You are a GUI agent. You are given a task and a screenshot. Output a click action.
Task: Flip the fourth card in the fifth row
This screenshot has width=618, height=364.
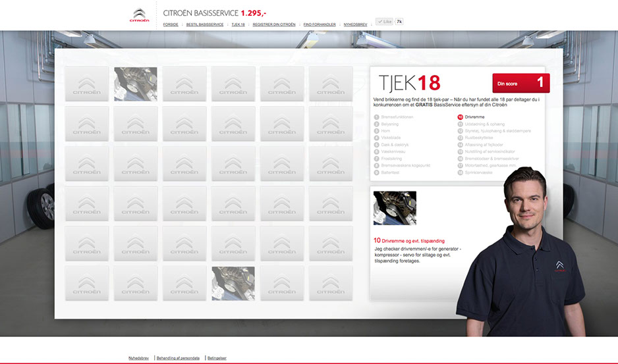[233, 244]
